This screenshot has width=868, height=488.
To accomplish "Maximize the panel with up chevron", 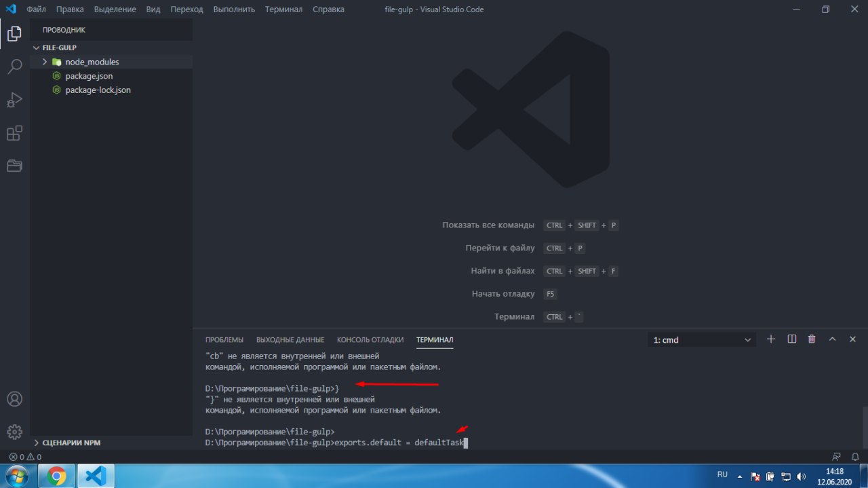I will point(833,339).
